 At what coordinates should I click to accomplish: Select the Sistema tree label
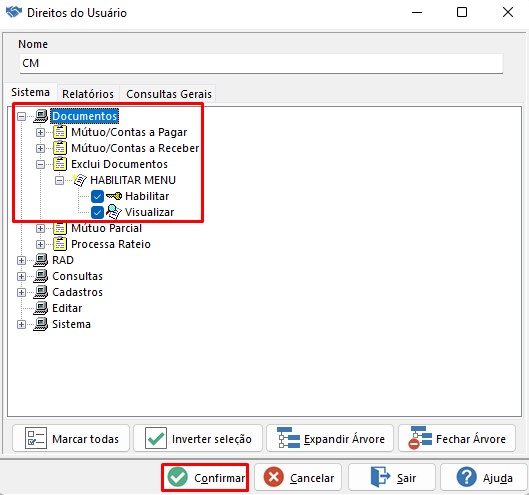(x=71, y=324)
